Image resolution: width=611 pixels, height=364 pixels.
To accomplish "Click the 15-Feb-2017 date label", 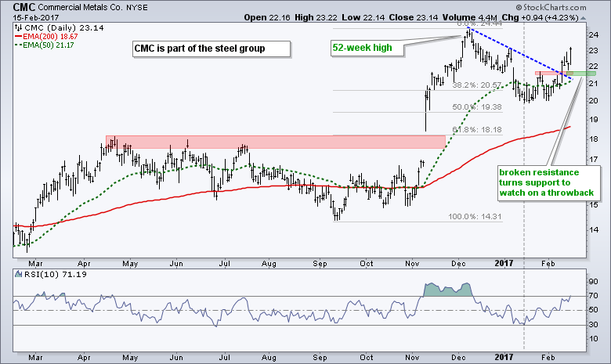I will click(x=36, y=17).
